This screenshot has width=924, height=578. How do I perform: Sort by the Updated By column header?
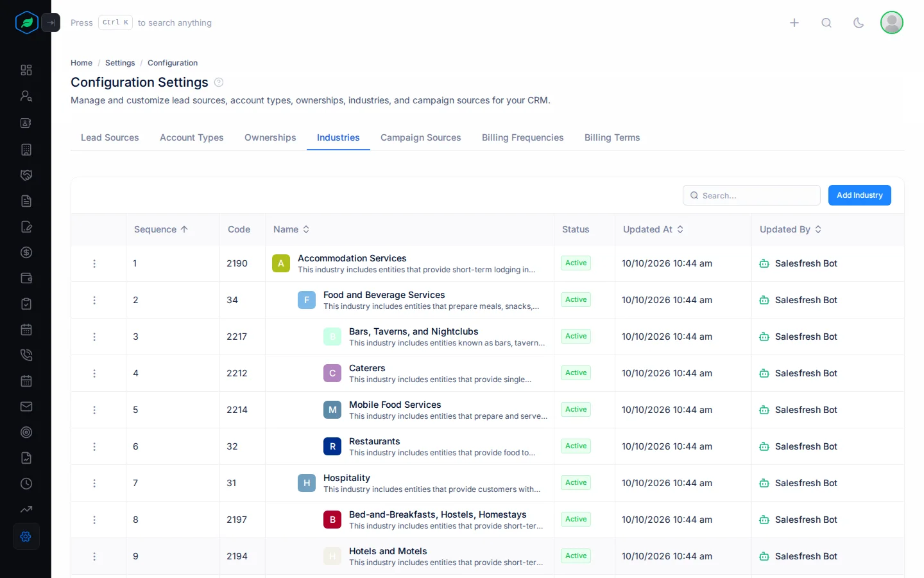tap(791, 229)
